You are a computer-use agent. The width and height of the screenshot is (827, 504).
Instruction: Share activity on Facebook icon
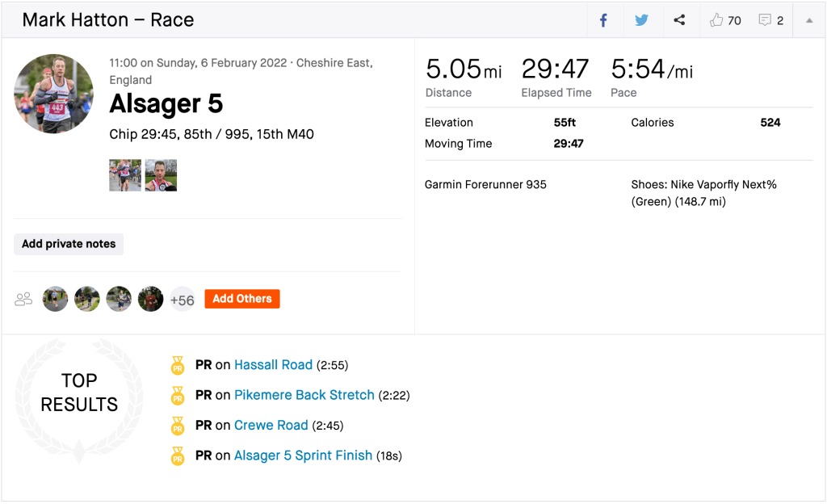[x=603, y=20]
